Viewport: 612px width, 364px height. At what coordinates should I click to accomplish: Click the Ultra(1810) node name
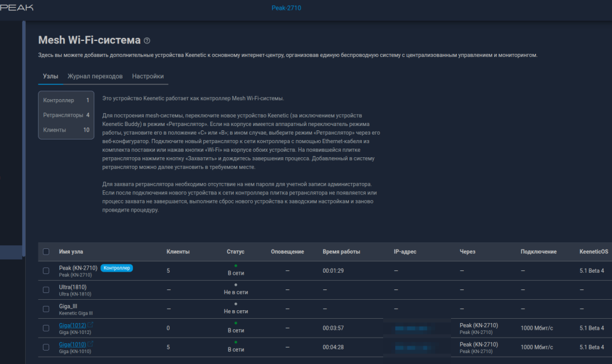(x=73, y=287)
